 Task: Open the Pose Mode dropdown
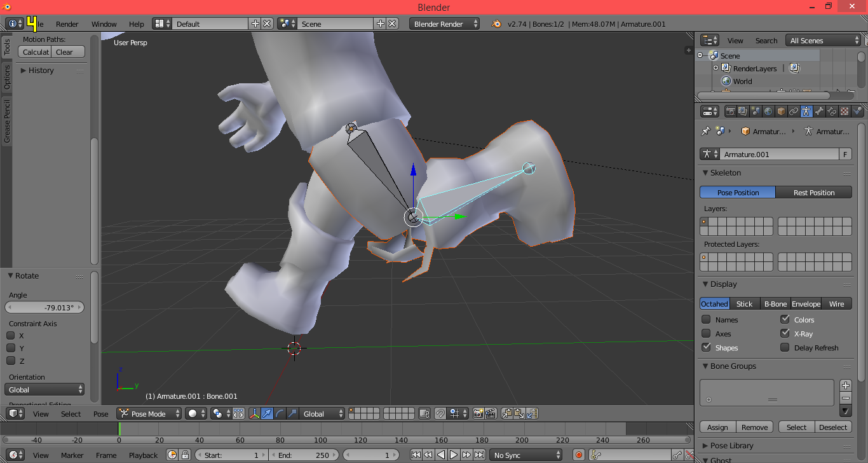tap(149, 414)
